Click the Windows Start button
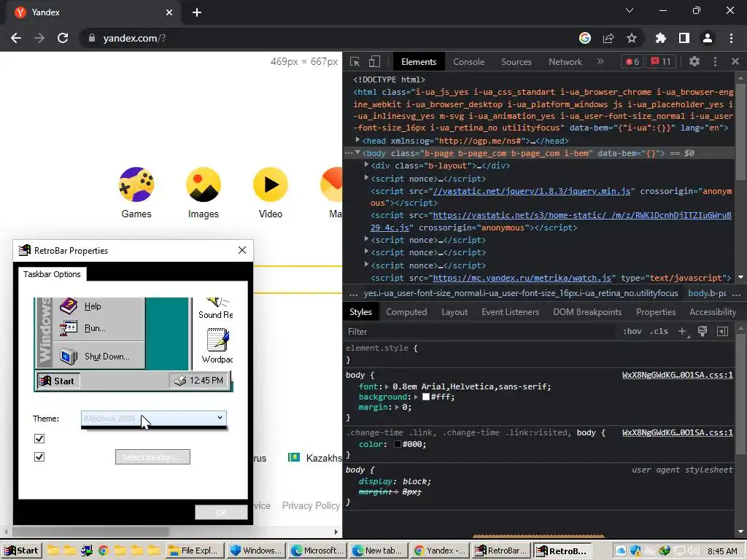 tap(22, 551)
